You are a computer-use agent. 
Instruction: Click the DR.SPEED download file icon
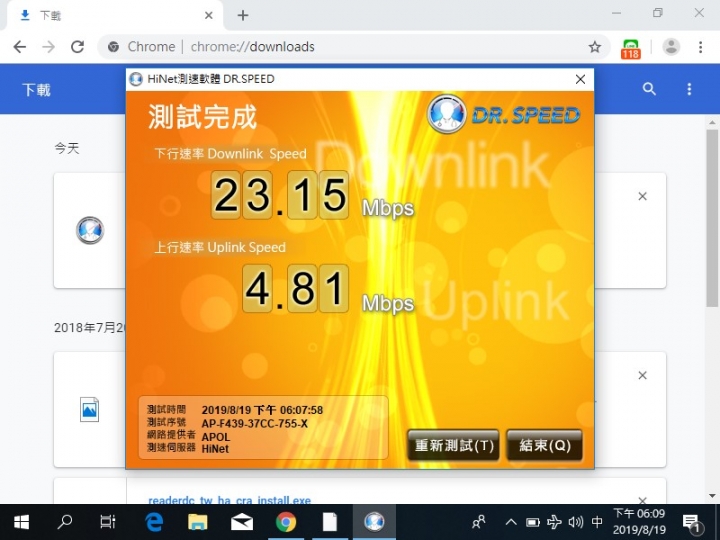pyautogui.click(x=90, y=230)
